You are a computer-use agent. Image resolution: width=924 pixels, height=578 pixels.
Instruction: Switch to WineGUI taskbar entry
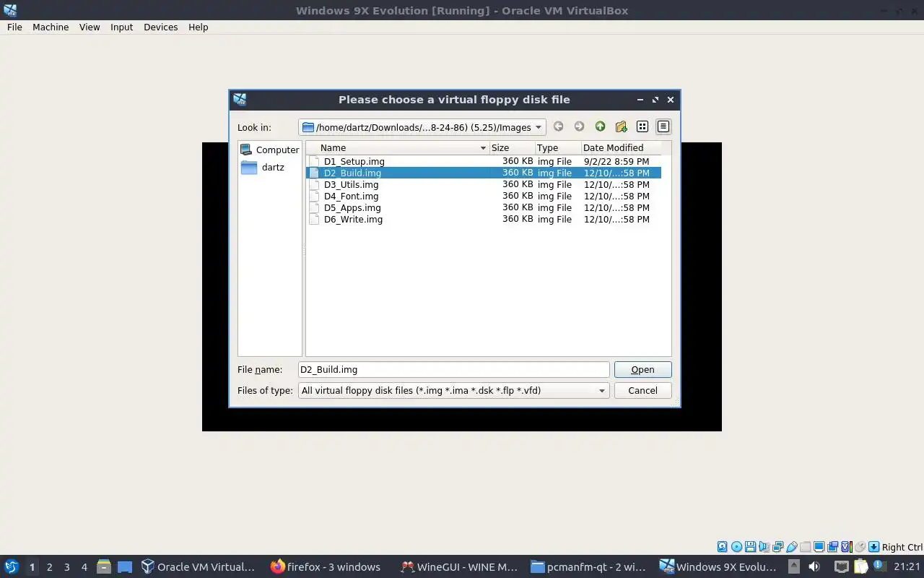click(459, 566)
